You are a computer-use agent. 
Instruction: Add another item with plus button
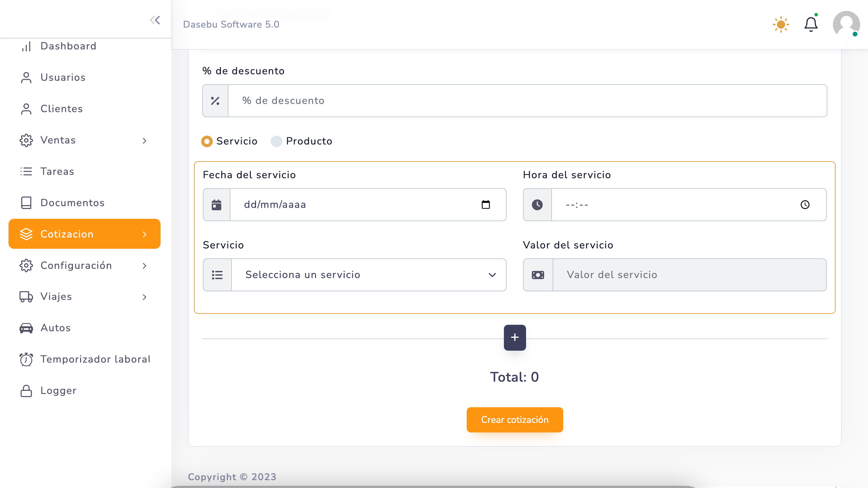pos(515,338)
